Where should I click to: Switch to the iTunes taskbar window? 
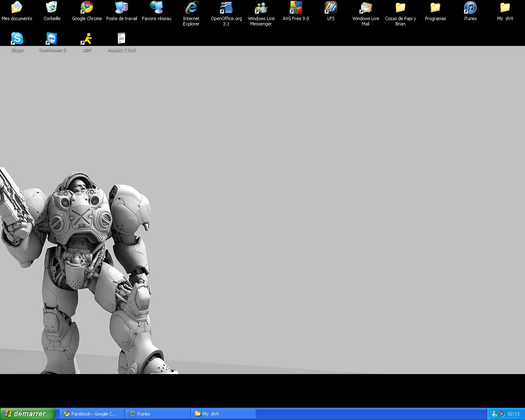pos(158,414)
